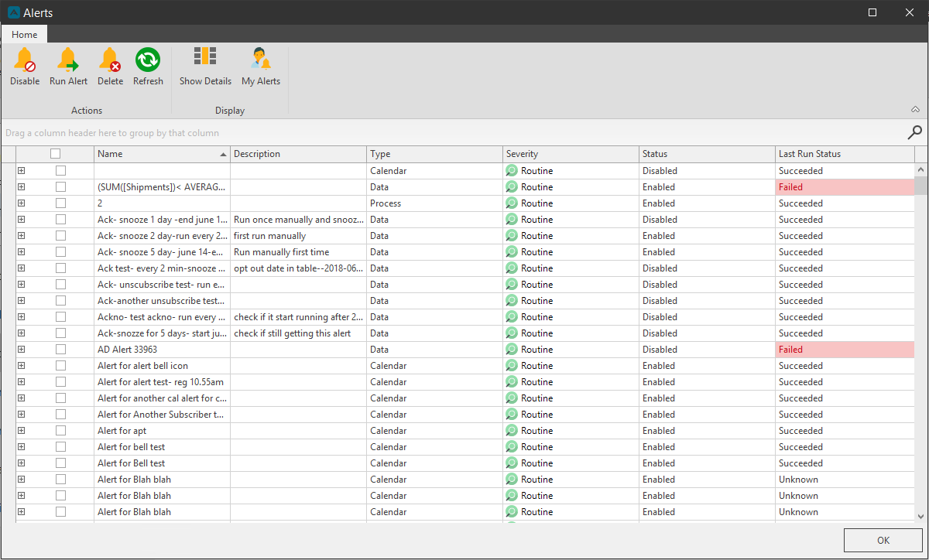Sort by the Type column header
The height and width of the screenshot is (560, 929).
click(435, 154)
